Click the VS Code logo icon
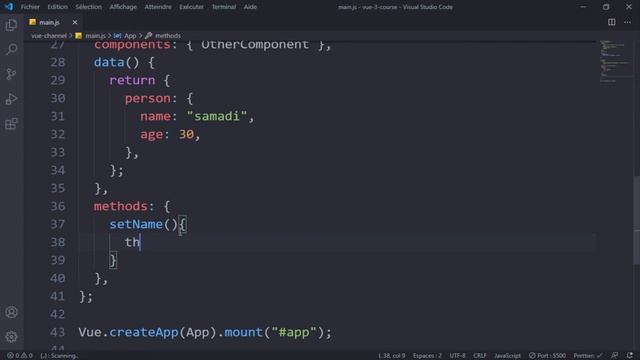The height and width of the screenshot is (360, 640). point(9,7)
